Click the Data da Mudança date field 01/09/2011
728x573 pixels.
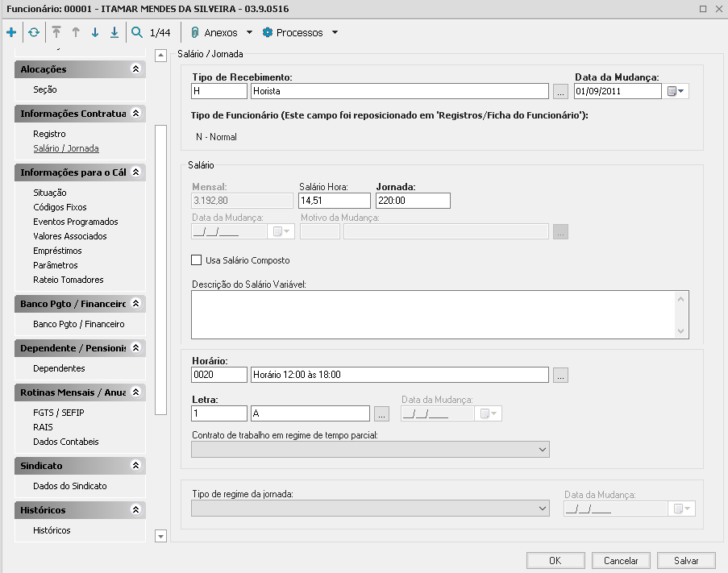(618, 91)
